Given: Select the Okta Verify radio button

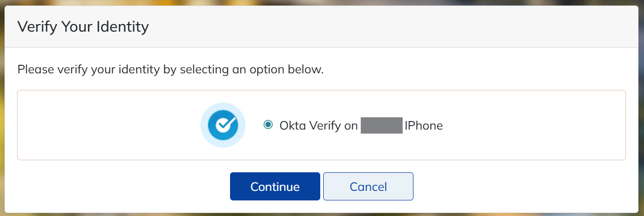Looking at the screenshot, I should click(x=268, y=125).
